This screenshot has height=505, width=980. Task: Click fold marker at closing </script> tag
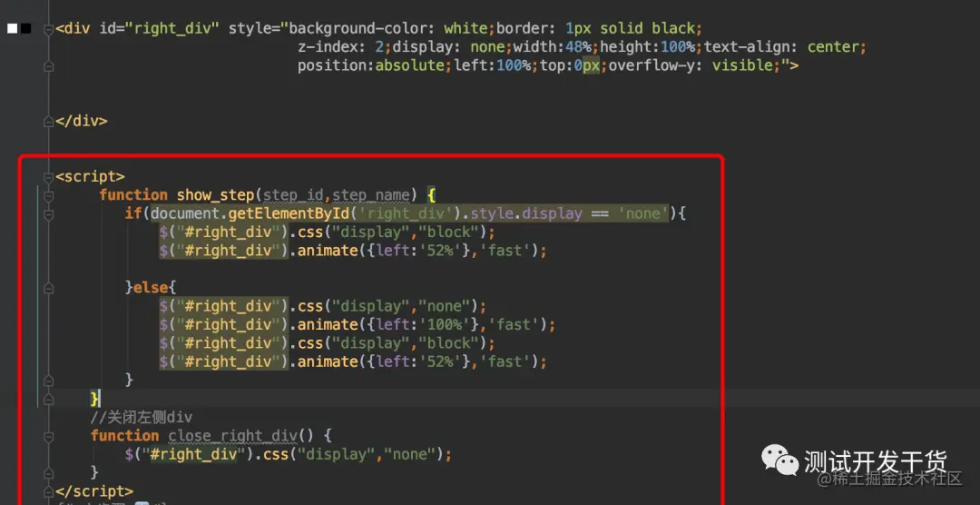point(48,491)
